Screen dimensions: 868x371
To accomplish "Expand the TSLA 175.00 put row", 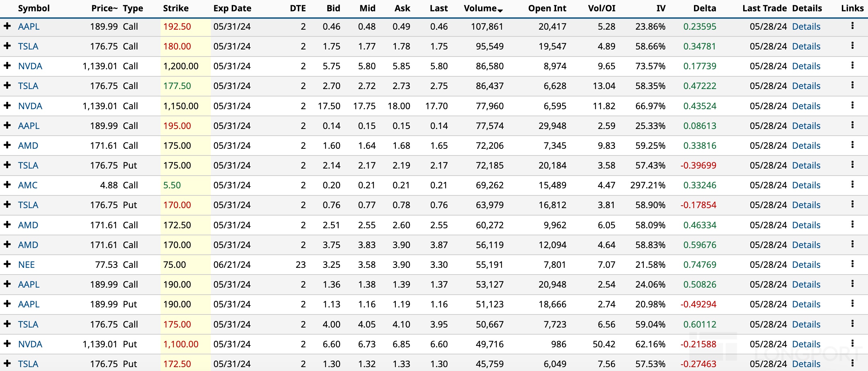I will click(7, 165).
